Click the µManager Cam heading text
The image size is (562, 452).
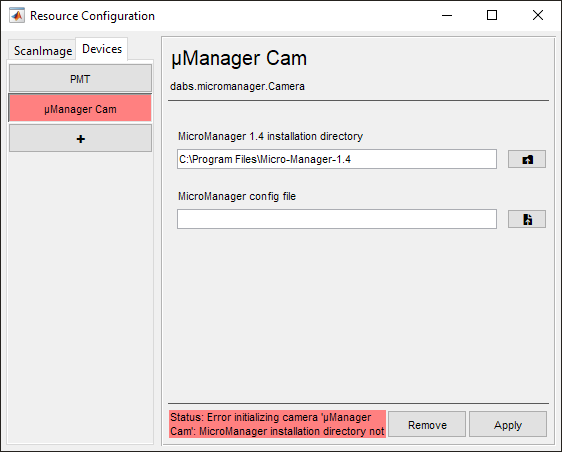pyautogui.click(x=239, y=58)
